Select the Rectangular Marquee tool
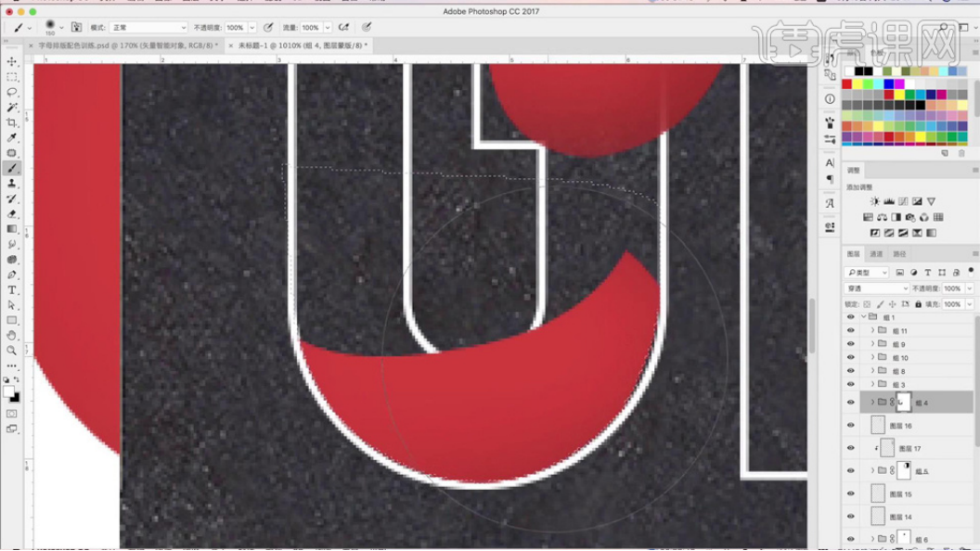The height and width of the screenshot is (551, 980). point(12,77)
